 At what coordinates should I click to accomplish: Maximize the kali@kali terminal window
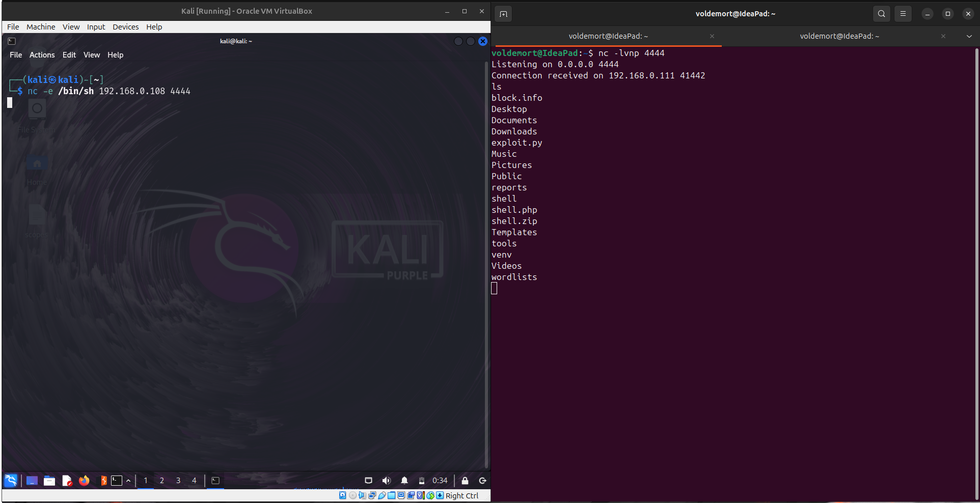471,41
